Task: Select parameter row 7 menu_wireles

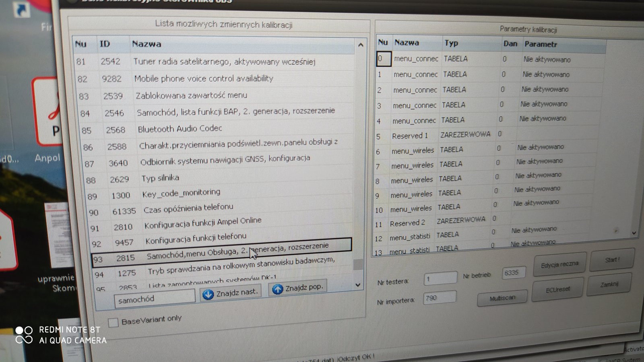Action: tap(485, 164)
